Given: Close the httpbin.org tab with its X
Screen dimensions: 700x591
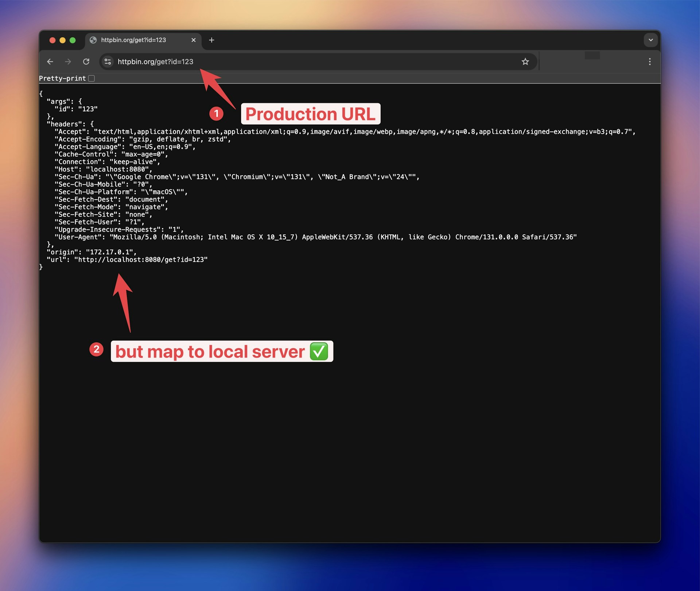Looking at the screenshot, I should point(194,40).
